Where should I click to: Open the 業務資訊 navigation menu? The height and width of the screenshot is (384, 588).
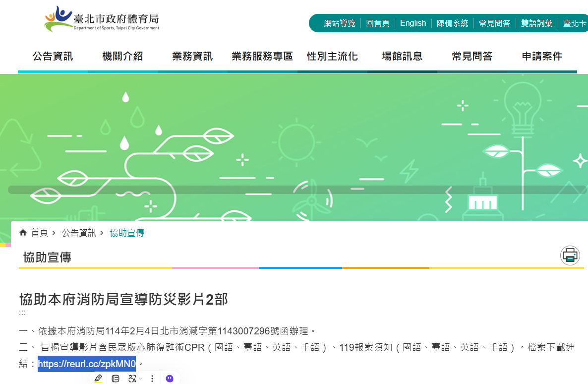coord(192,57)
